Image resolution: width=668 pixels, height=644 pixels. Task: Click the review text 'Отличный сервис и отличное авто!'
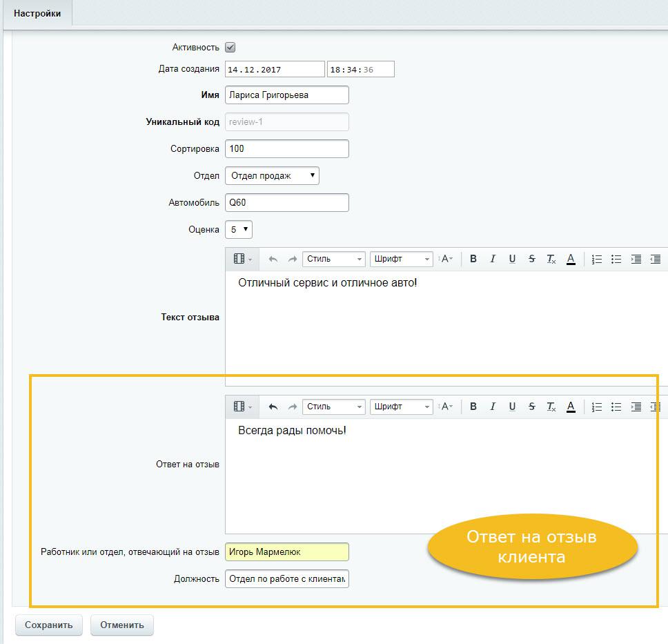327,282
